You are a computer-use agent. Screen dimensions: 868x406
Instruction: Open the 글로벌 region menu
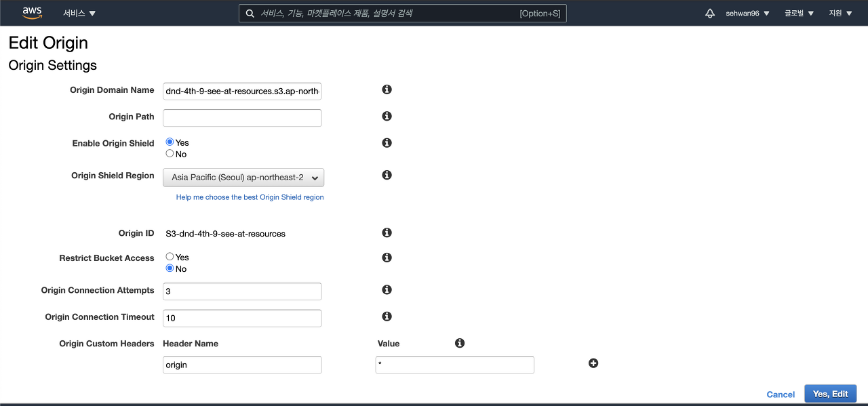point(799,14)
